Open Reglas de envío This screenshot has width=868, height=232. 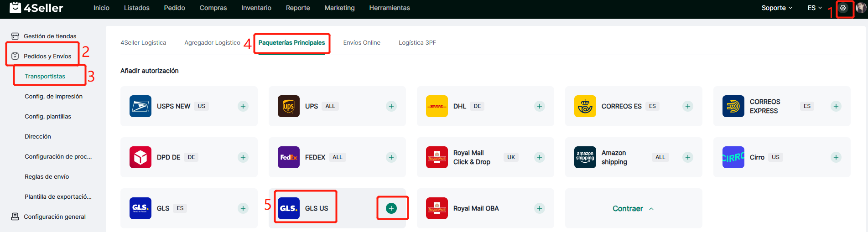tap(47, 176)
